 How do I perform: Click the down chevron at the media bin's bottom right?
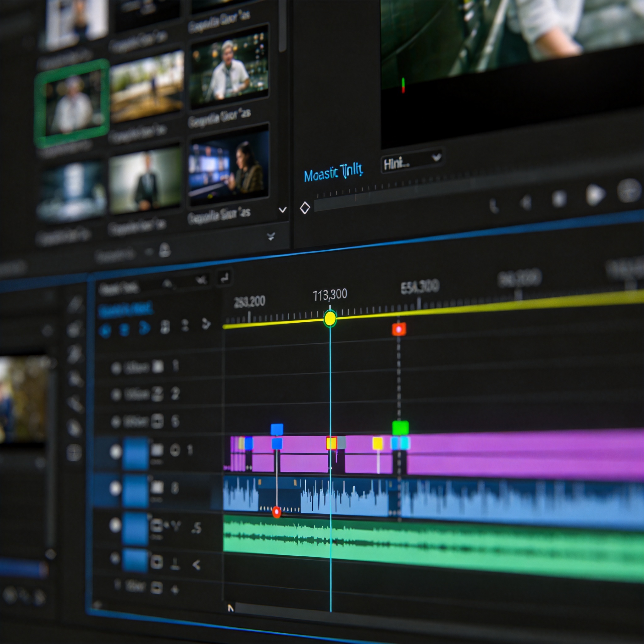[283, 210]
